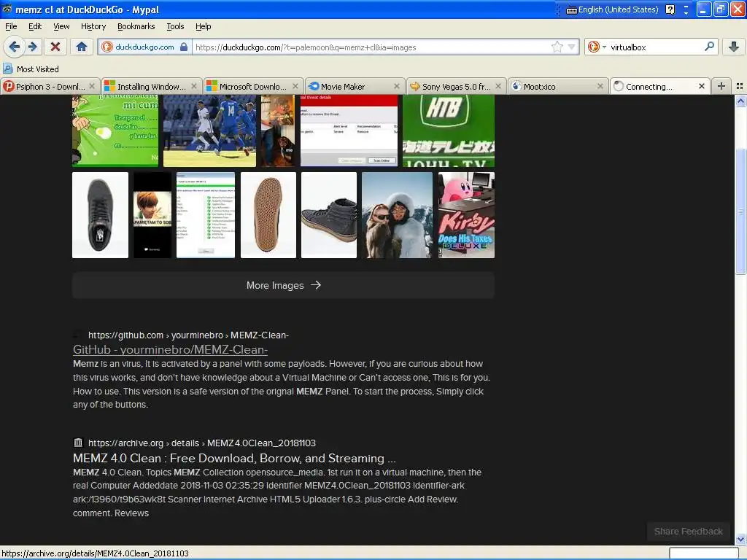The height and width of the screenshot is (560, 747).
Task: Click the archive.org details URL breadcrumb
Action: [202, 443]
